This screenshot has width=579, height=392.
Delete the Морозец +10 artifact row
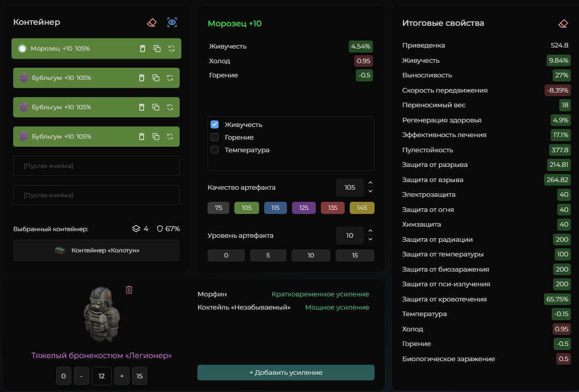pyautogui.click(x=143, y=49)
